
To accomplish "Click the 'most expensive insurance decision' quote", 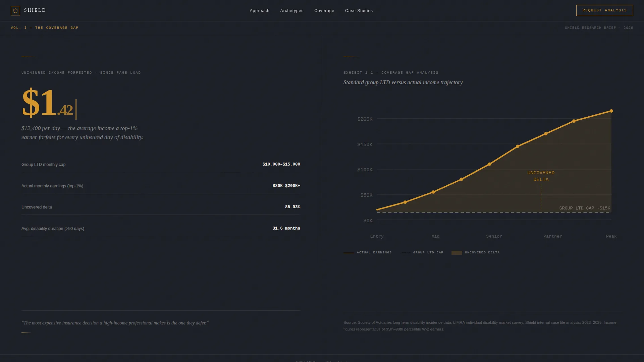I will click(x=115, y=323).
